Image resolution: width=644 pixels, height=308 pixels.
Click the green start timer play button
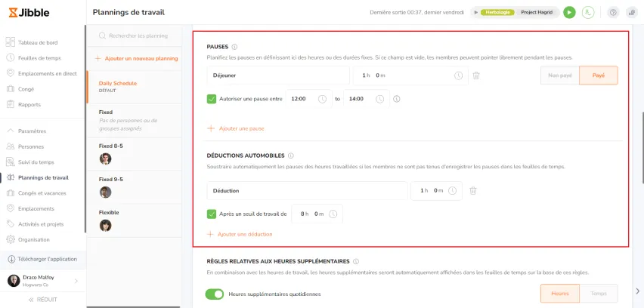[x=569, y=12]
